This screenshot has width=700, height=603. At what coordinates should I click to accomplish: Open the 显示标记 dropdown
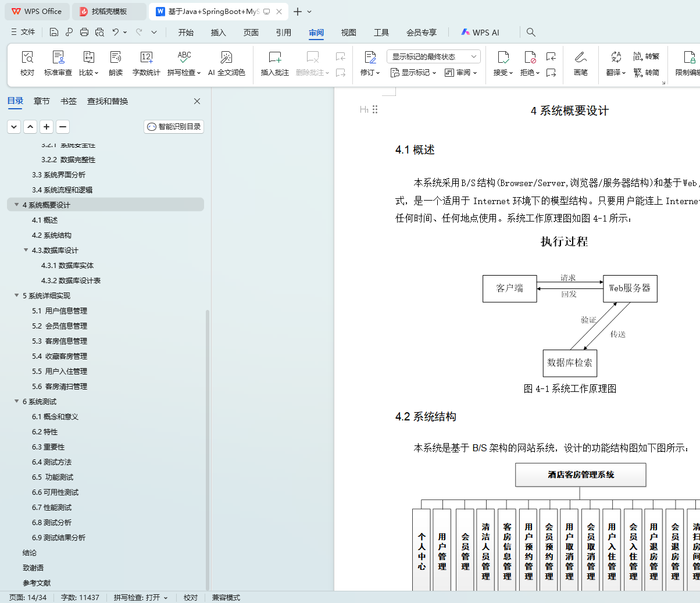click(413, 73)
